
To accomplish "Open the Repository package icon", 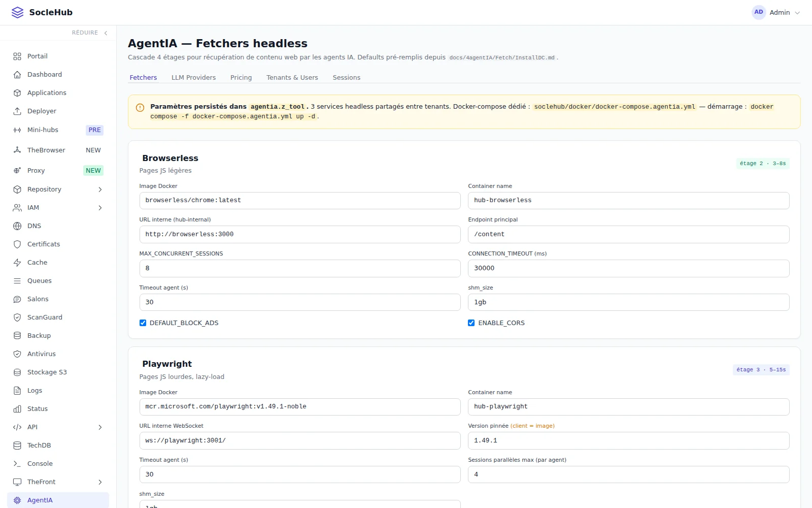I will [17, 189].
